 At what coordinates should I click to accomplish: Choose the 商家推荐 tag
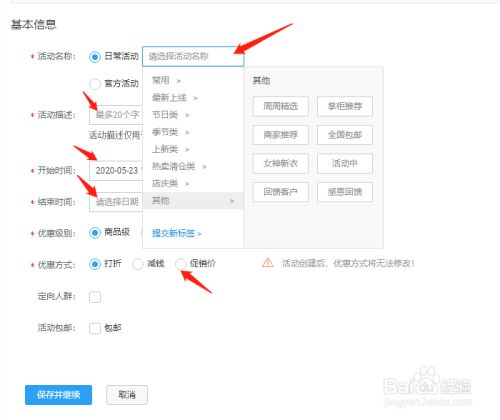tap(281, 135)
